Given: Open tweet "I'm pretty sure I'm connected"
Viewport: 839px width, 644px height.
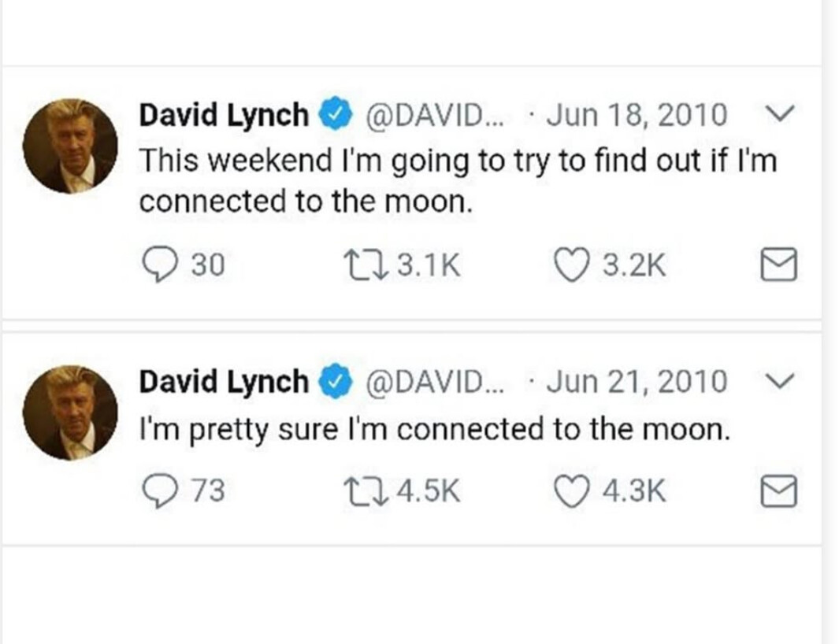Looking at the screenshot, I should click(x=435, y=430).
